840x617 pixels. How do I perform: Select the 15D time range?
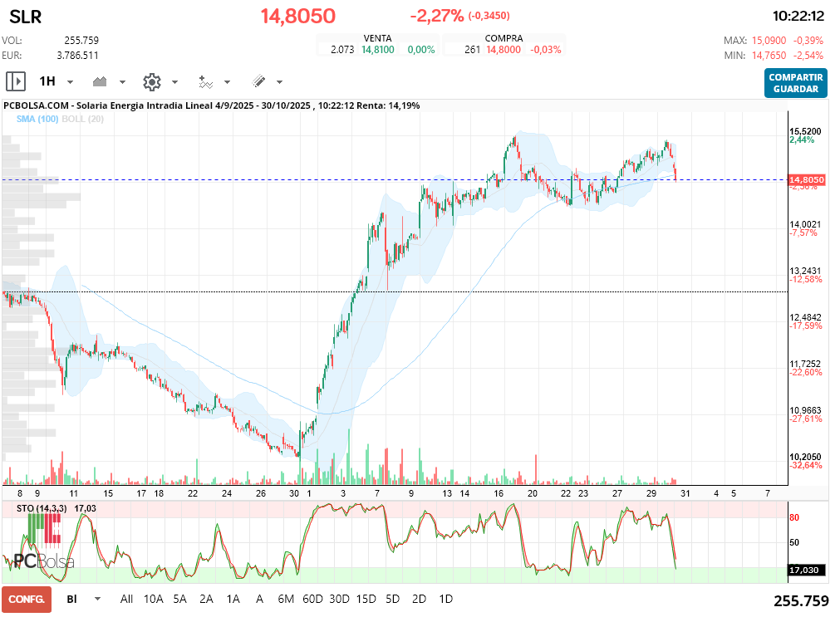(366, 600)
